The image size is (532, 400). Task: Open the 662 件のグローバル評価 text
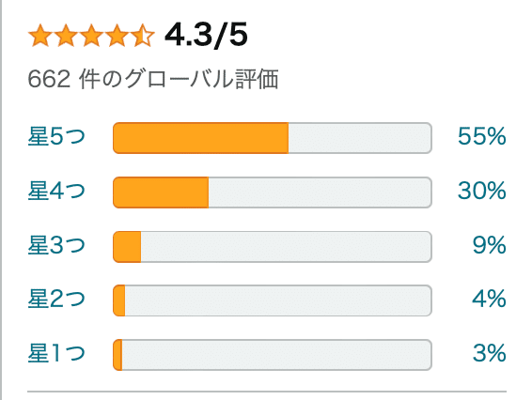pos(153,79)
